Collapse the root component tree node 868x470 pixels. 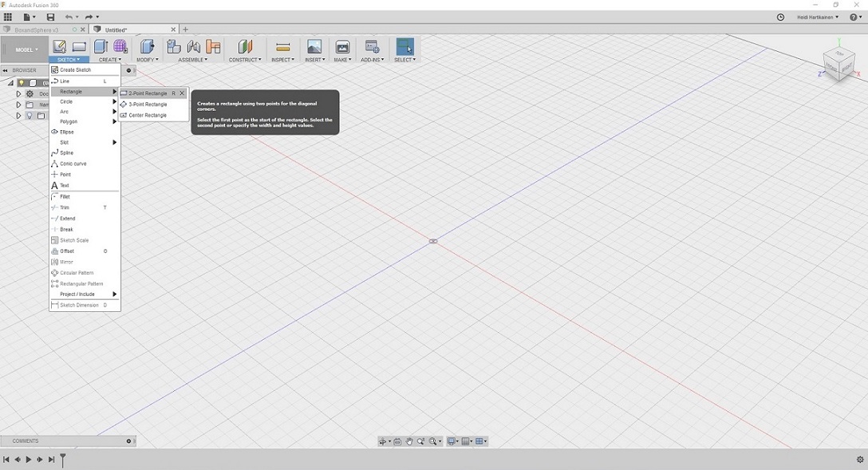click(x=10, y=83)
